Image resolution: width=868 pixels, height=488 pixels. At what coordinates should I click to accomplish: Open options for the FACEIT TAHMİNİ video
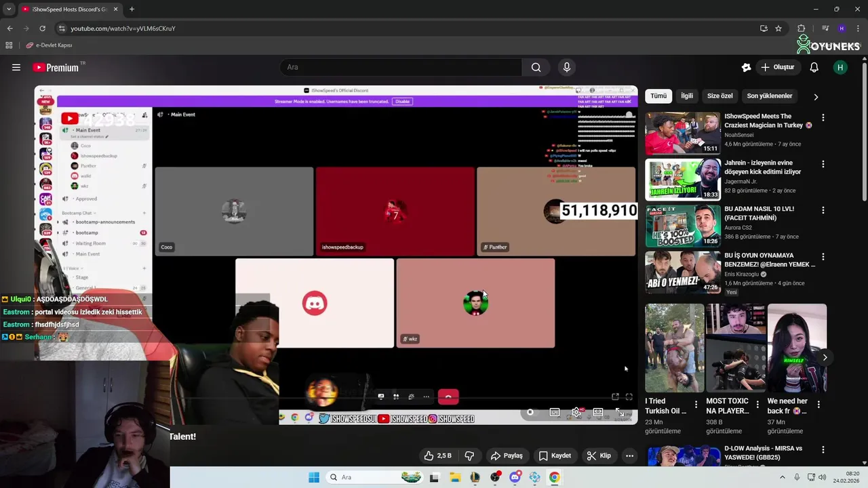pyautogui.click(x=823, y=210)
